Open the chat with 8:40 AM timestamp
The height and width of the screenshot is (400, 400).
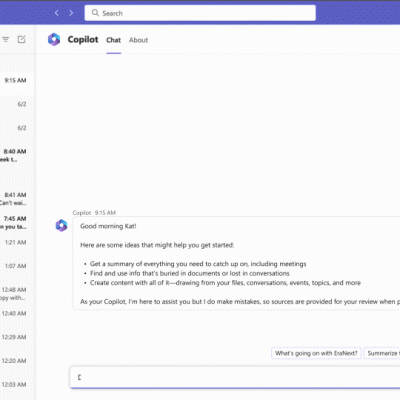[x=17, y=155]
